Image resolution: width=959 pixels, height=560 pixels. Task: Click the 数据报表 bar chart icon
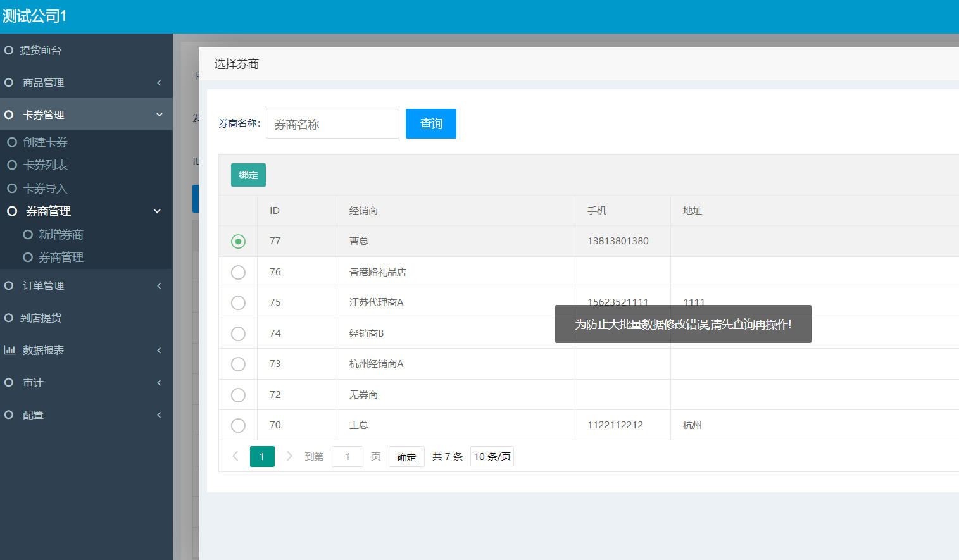coord(9,350)
